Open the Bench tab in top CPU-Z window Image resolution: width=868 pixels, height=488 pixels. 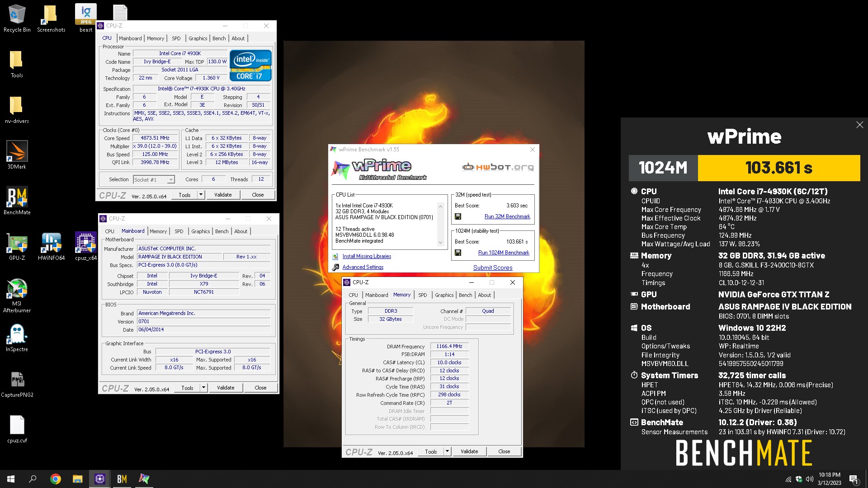tap(219, 38)
